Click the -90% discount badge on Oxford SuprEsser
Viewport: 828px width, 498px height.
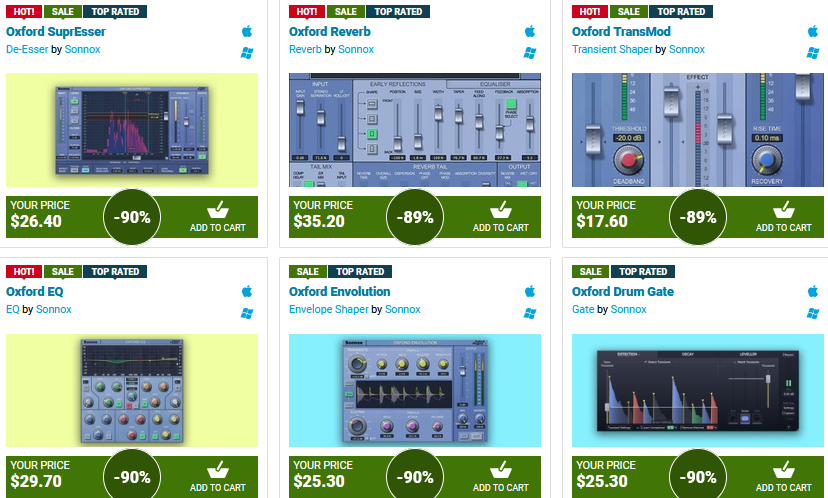[x=132, y=217]
